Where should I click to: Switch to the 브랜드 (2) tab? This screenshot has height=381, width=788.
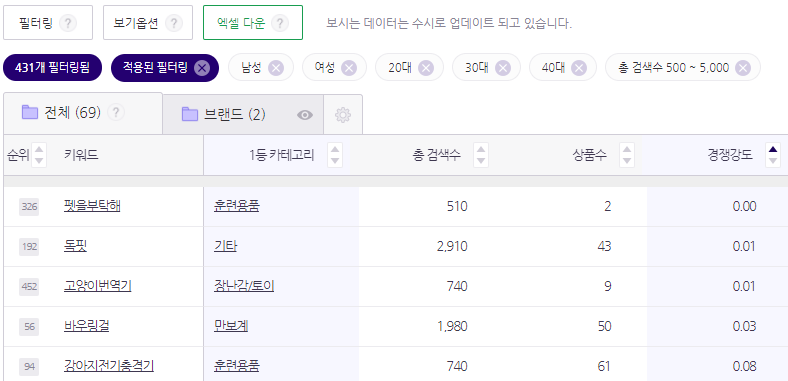(x=224, y=115)
